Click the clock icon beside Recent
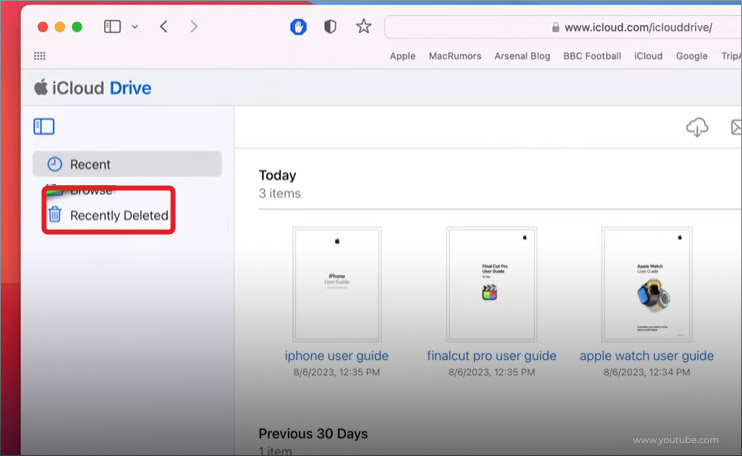The width and height of the screenshot is (742, 456). 54,164
